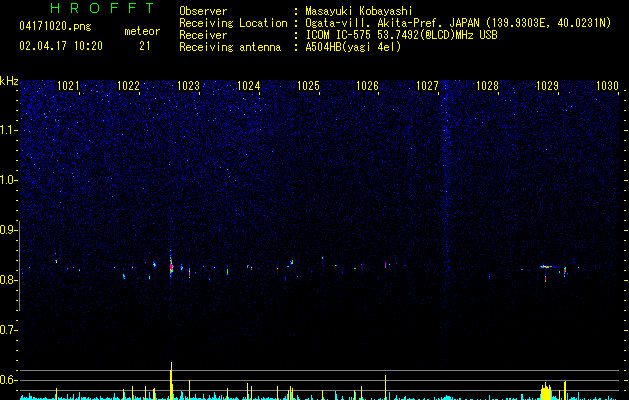The image size is (629, 400).
Task: Click the 0.8 kHz axis label
Action: (9, 280)
